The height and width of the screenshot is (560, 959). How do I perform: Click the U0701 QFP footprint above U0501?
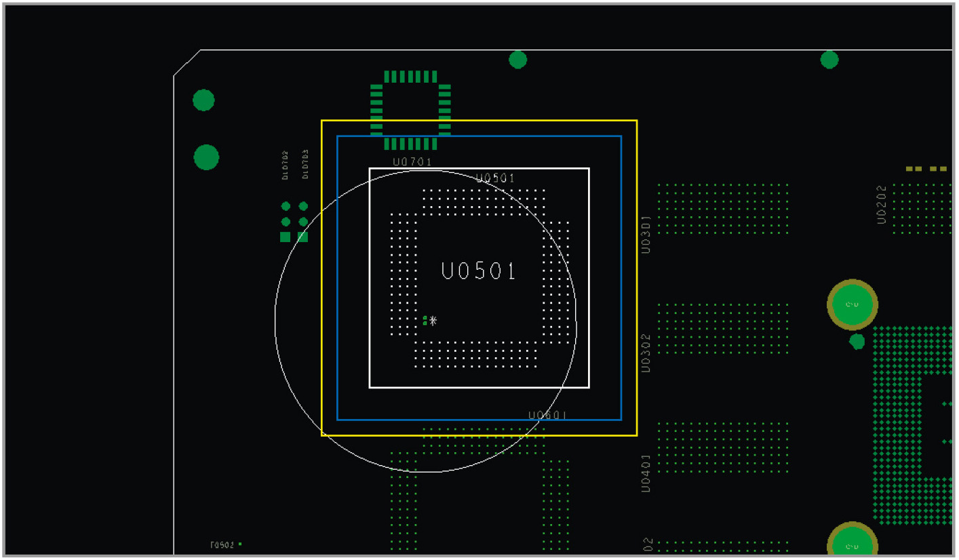tap(410, 108)
